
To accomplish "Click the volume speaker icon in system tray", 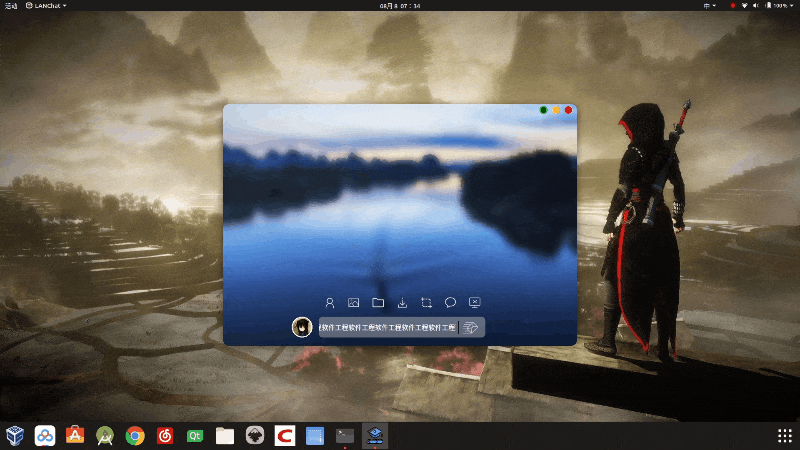I will point(756,6).
